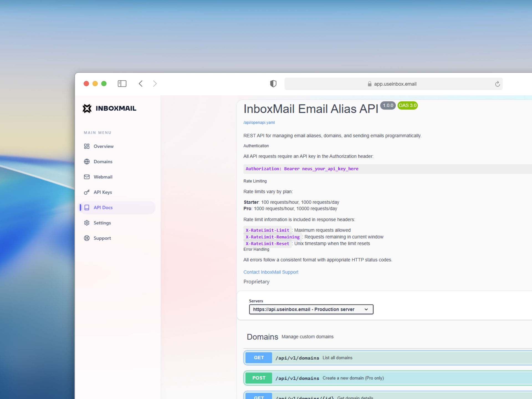Click the Domains globe icon

tap(87, 162)
